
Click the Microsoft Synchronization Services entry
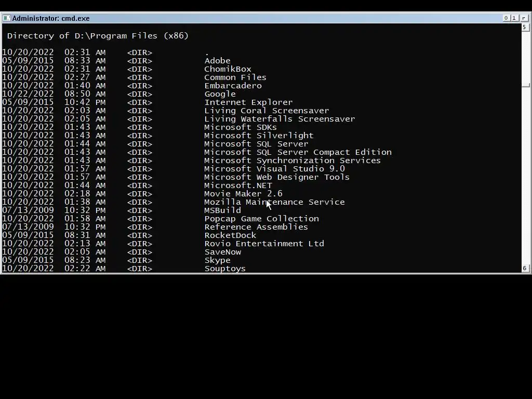click(x=292, y=161)
